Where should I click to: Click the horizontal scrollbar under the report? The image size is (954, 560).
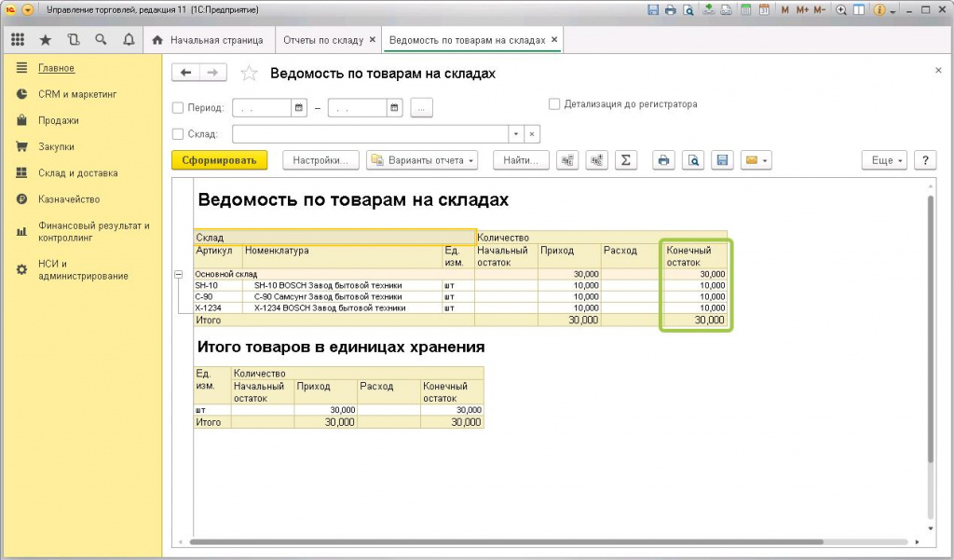pos(503,542)
